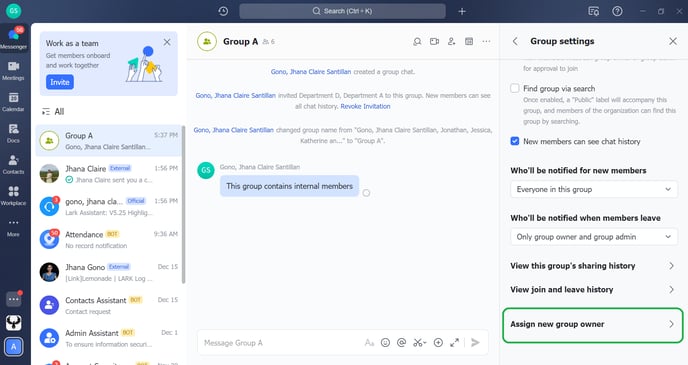The width and height of the screenshot is (688, 365).
Task: Go back from Group settings
Action: point(515,41)
